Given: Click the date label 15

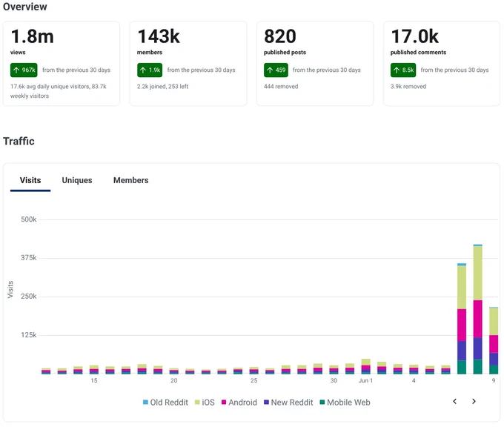Looking at the screenshot, I should (94, 381).
